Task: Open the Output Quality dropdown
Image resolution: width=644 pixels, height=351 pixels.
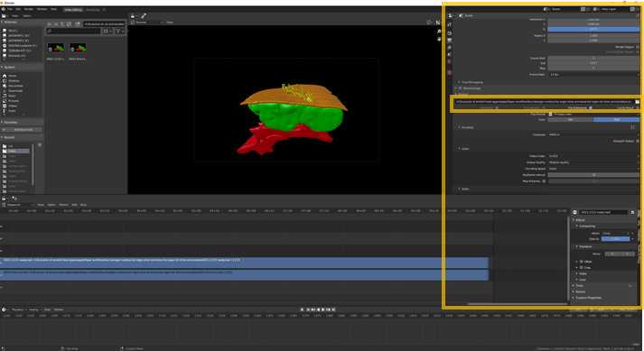Action: click(593, 162)
